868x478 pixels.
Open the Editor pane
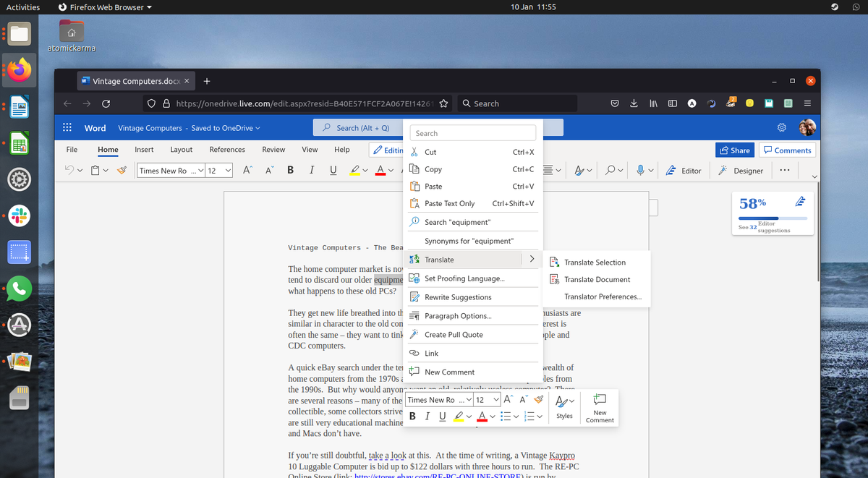click(683, 170)
